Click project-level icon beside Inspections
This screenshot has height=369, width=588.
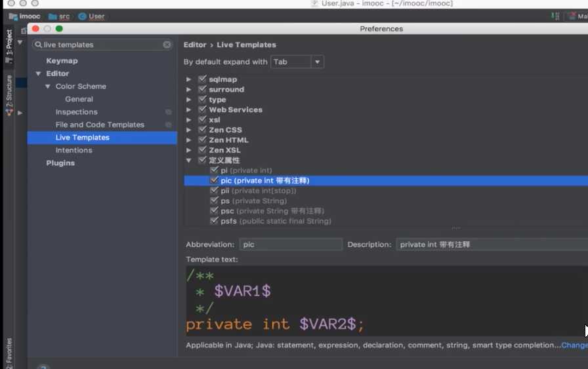click(x=169, y=112)
